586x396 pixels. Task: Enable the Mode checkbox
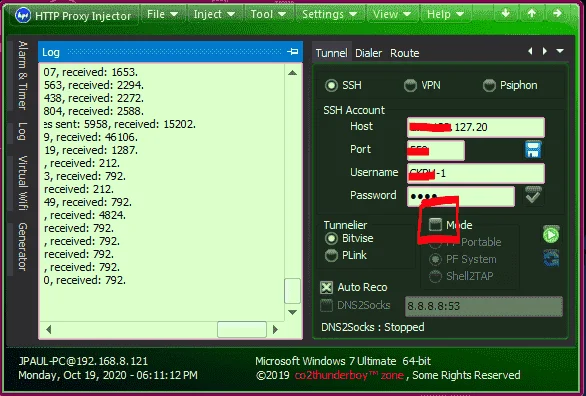pos(435,225)
